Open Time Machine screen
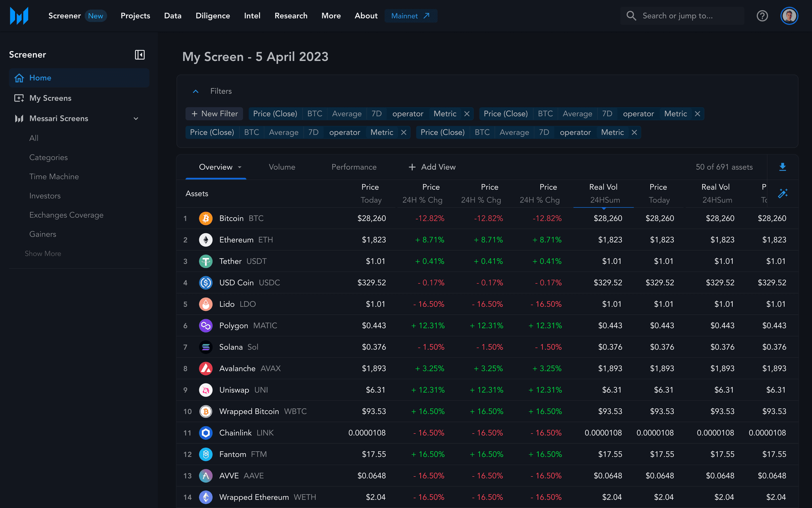The width and height of the screenshot is (812, 508). click(x=54, y=177)
